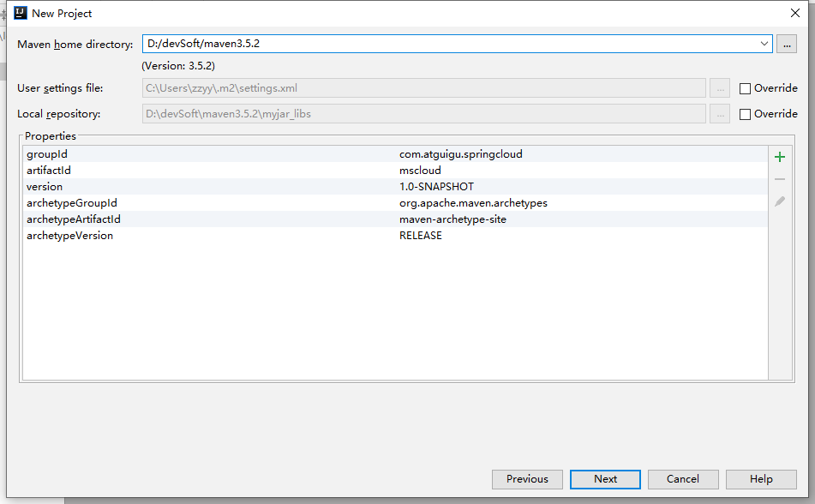The image size is (815, 504).
Task: Click the minus remove property icon
Action: [x=780, y=179]
